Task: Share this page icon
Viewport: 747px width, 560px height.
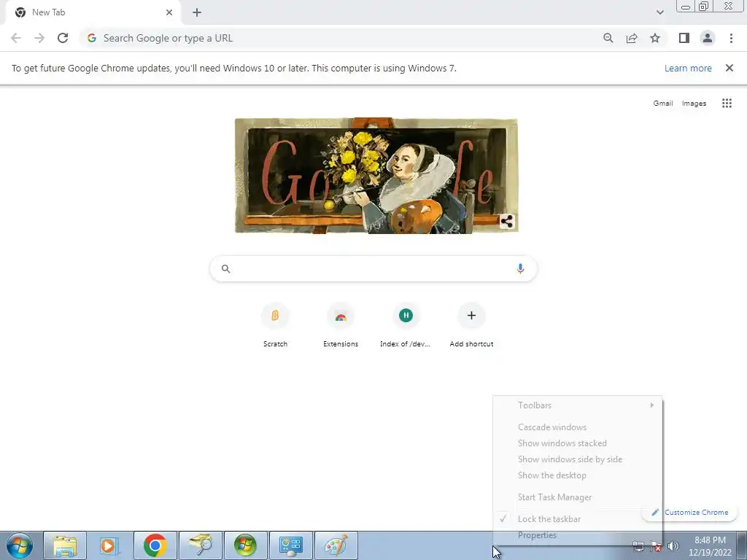Action: click(632, 38)
